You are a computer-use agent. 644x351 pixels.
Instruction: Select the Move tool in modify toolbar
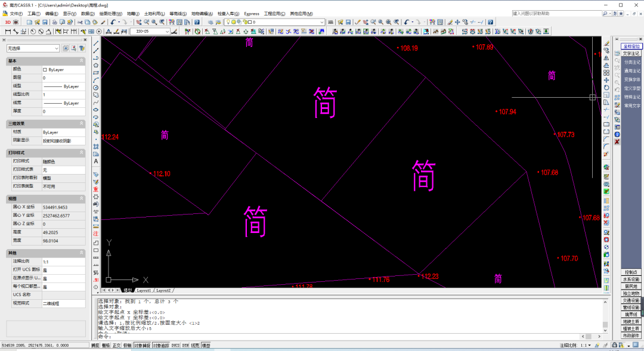tap(606, 80)
